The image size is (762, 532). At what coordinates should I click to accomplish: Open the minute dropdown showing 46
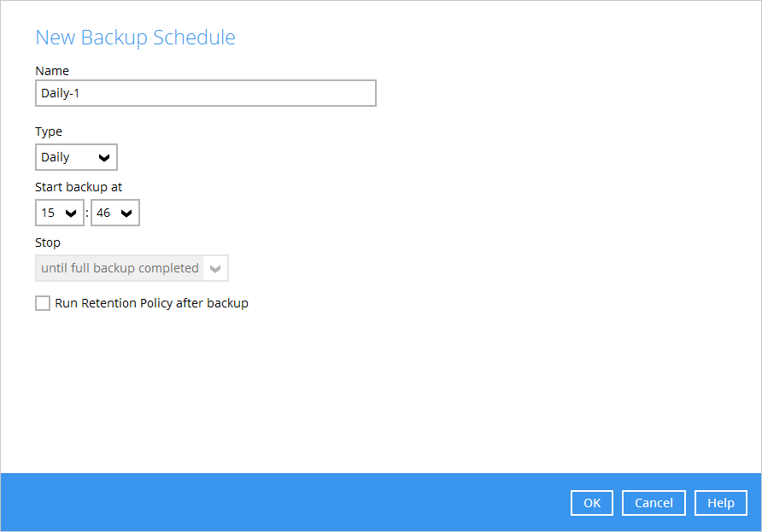click(x=115, y=213)
